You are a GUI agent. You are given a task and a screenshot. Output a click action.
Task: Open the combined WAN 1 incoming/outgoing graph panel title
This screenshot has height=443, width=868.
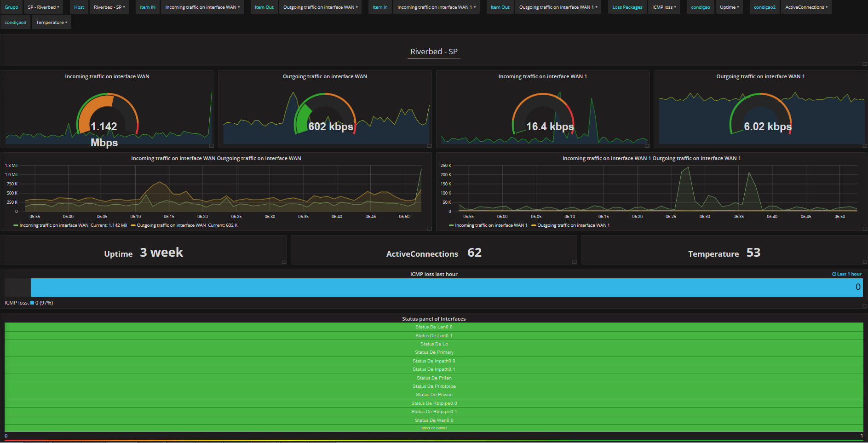point(651,158)
